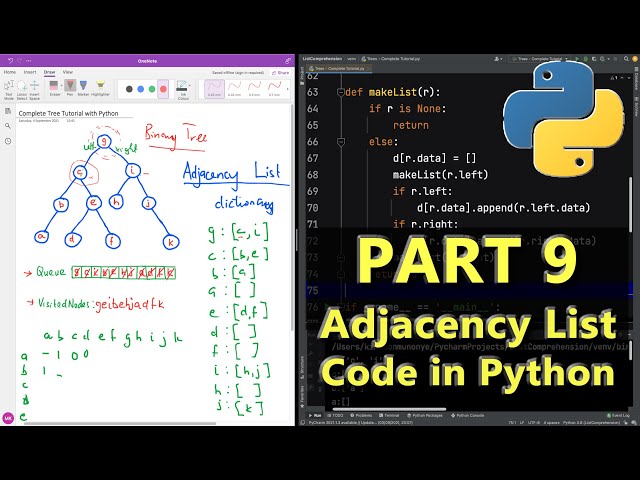Click Saved offline (sign in required) status
The height and width of the screenshot is (480, 640).
(238, 73)
